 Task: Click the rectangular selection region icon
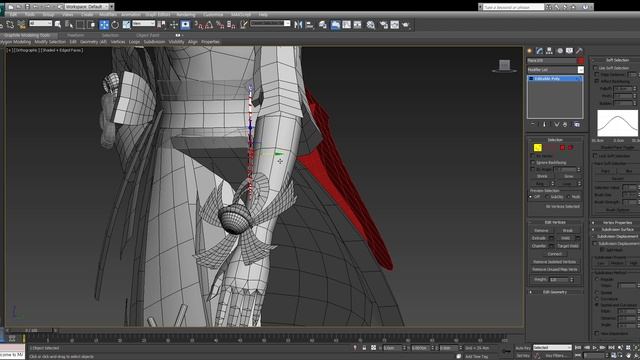(80, 25)
